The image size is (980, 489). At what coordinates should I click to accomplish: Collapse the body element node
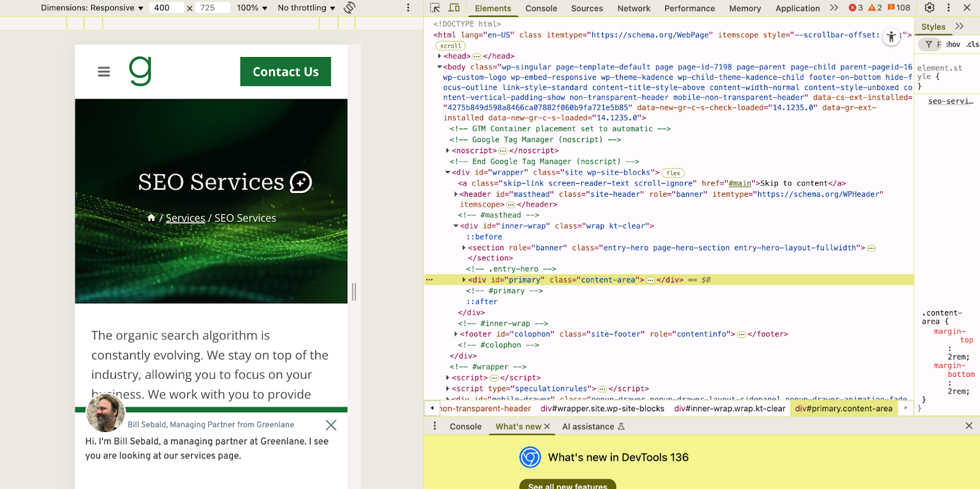coord(439,67)
